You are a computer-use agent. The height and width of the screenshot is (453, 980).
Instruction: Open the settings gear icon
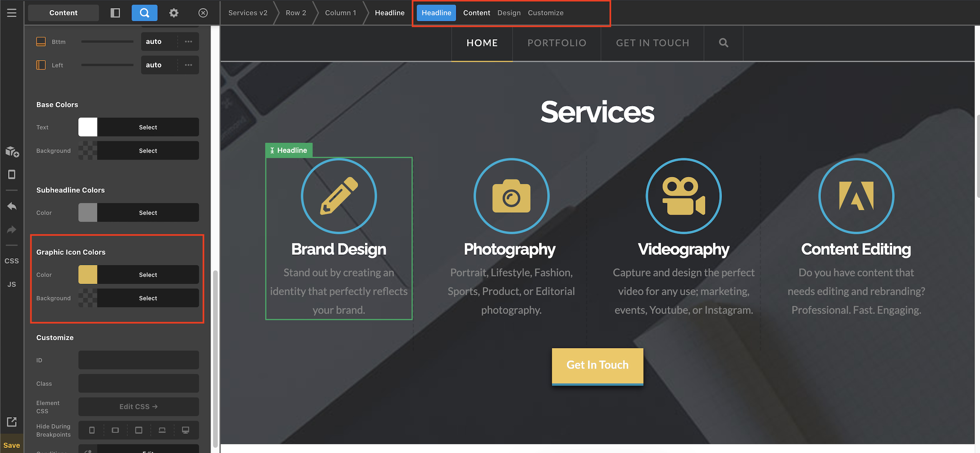pos(174,13)
